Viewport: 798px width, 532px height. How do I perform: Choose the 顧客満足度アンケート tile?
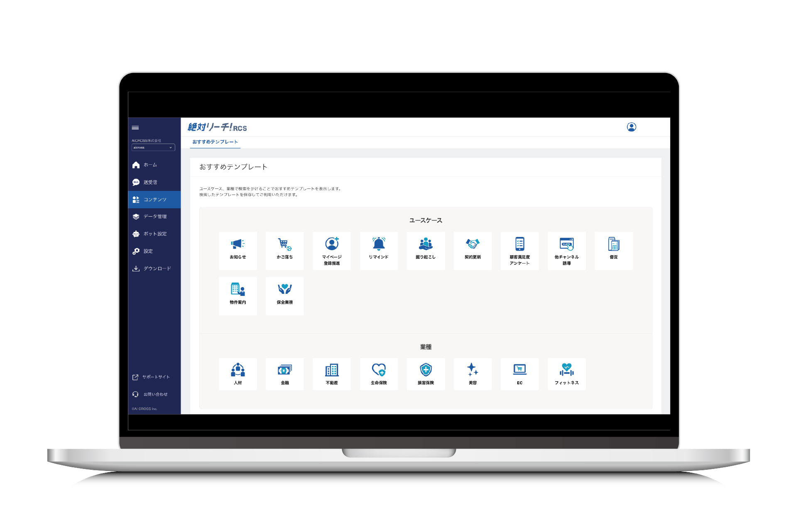point(519,250)
